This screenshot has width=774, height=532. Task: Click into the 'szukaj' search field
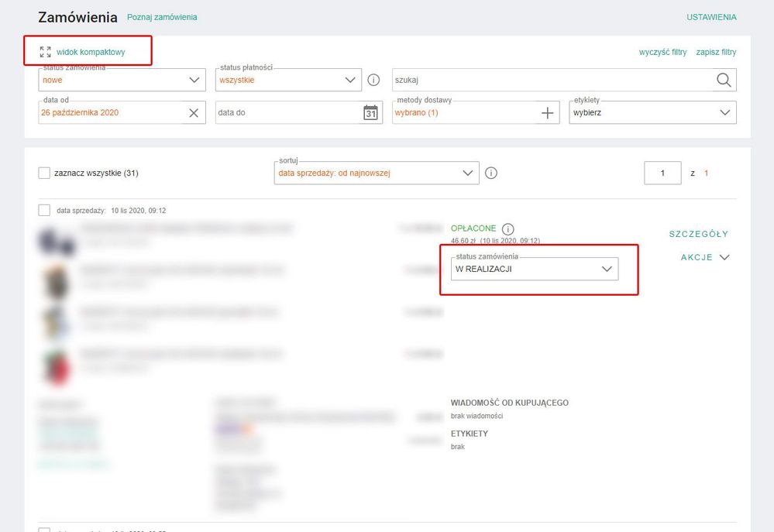pyautogui.click(x=550, y=80)
